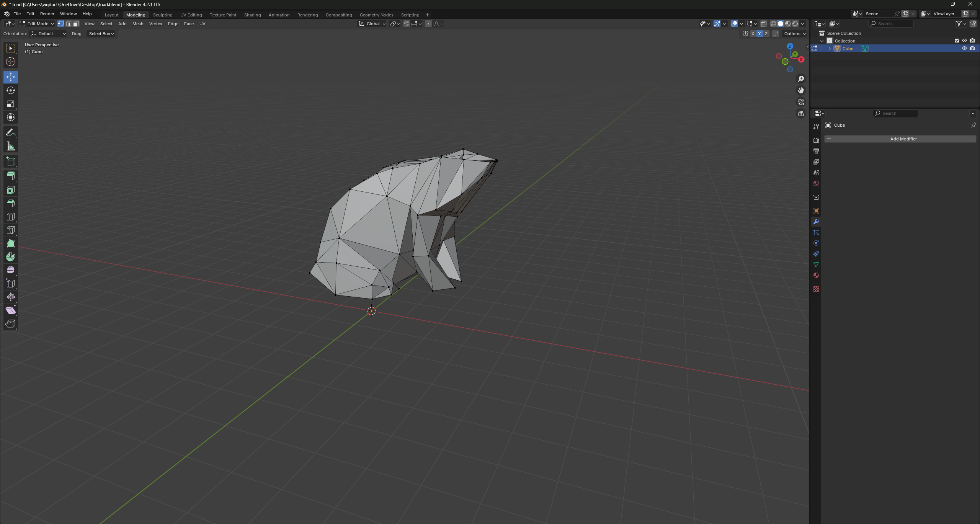
Task: Choose the Shrink/Fatten tool
Action: 11,297
